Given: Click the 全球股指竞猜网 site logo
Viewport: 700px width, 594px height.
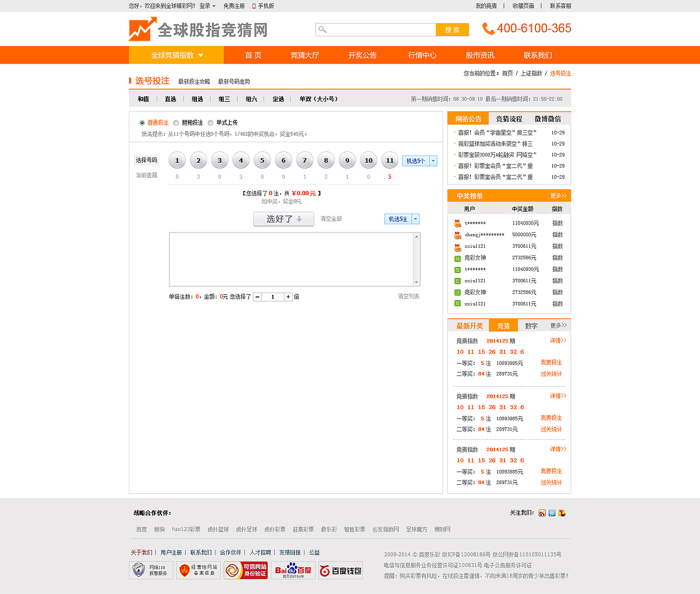Looking at the screenshot, I should coord(199,29).
